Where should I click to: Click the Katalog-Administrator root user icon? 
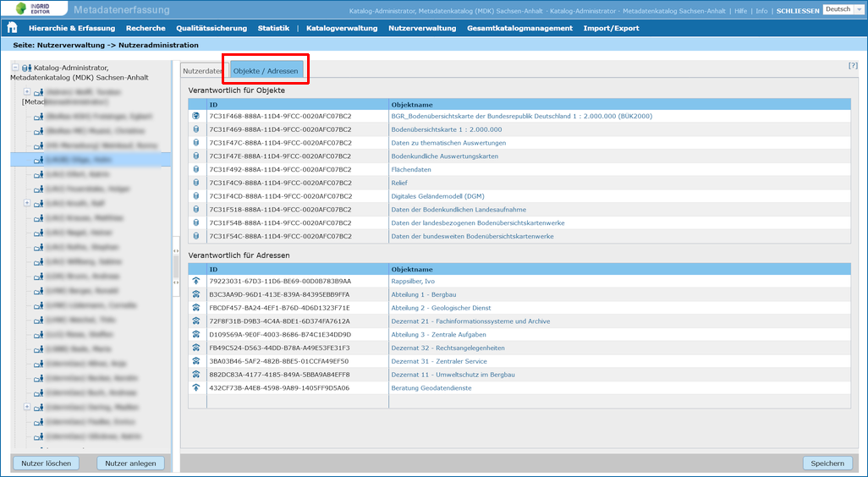coord(26,68)
